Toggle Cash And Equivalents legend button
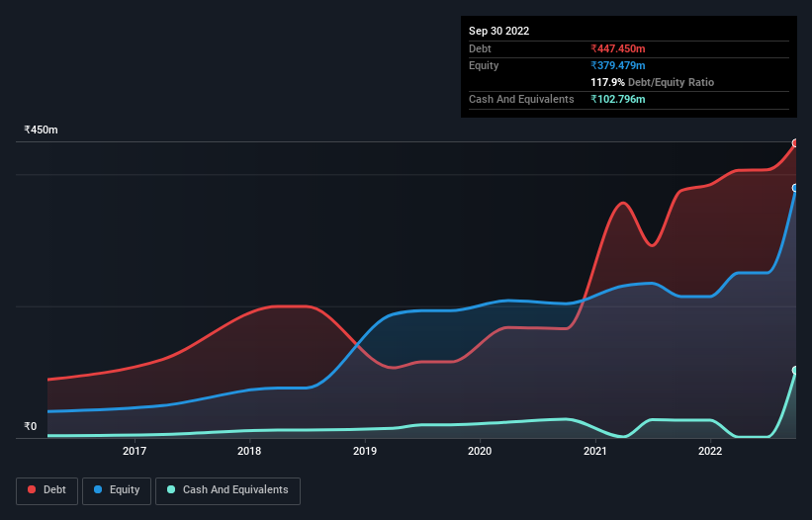Screen dimensions: 812x520 click(227, 490)
